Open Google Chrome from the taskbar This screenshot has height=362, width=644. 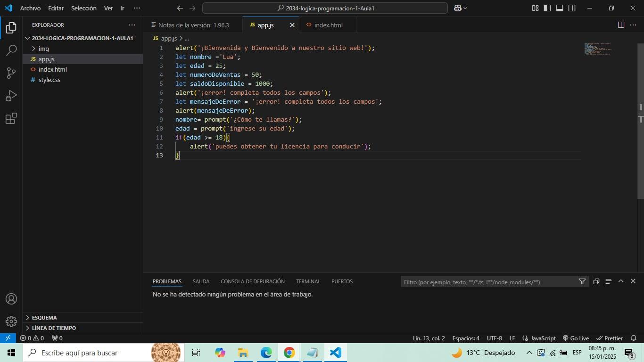tap(289, 353)
